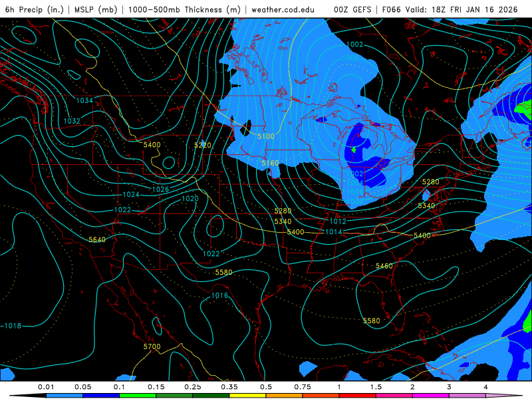Click the dark blue 0.05 legend swatch
Viewport: 532px width, 399px height.
[x=101, y=396]
